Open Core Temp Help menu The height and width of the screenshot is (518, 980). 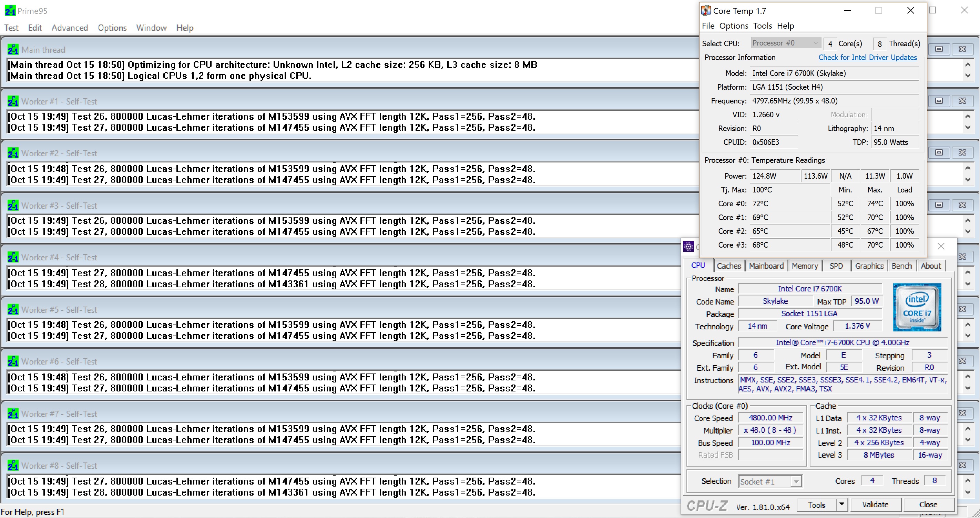(x=785, y=26)
